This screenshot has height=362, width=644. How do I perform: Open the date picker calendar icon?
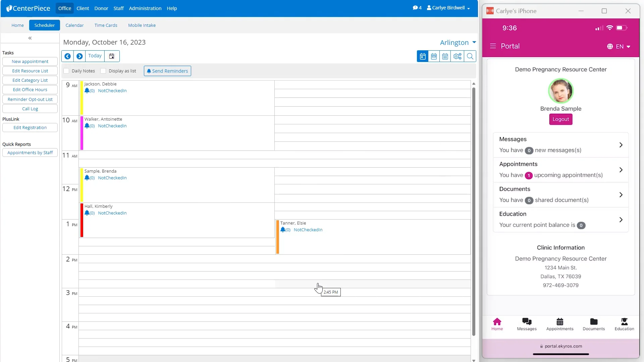112,56
